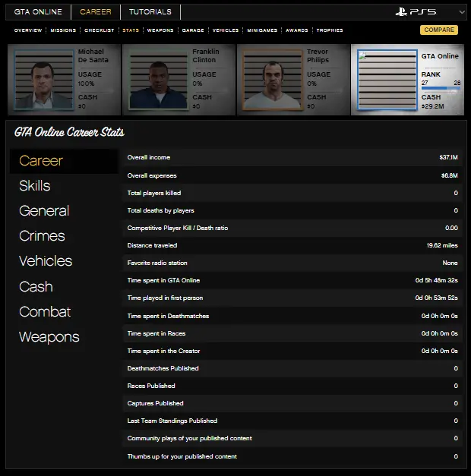Select the Skills stats category
Image resolution: width=471 pixels, height=476 pixels.
click(x=35, y=186)
